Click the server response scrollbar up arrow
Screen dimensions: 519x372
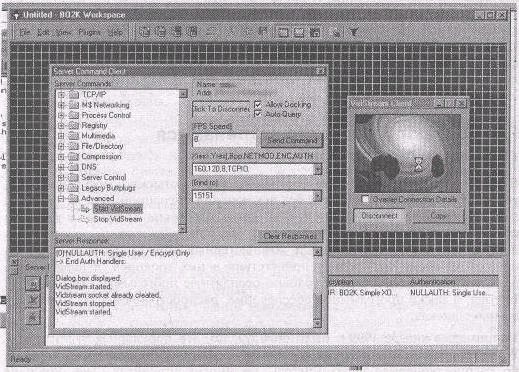click(x=317, y=252)
